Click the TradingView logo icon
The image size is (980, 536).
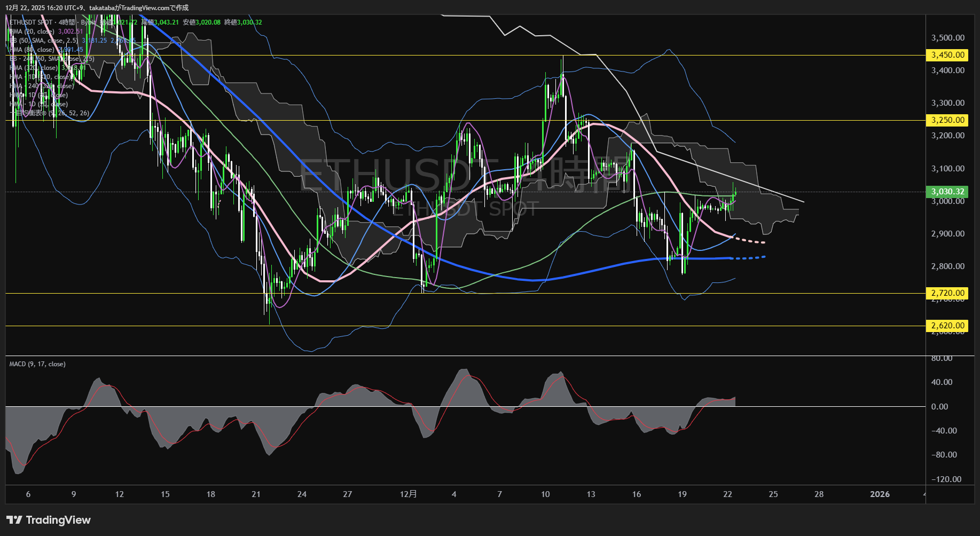coord(14,520)
